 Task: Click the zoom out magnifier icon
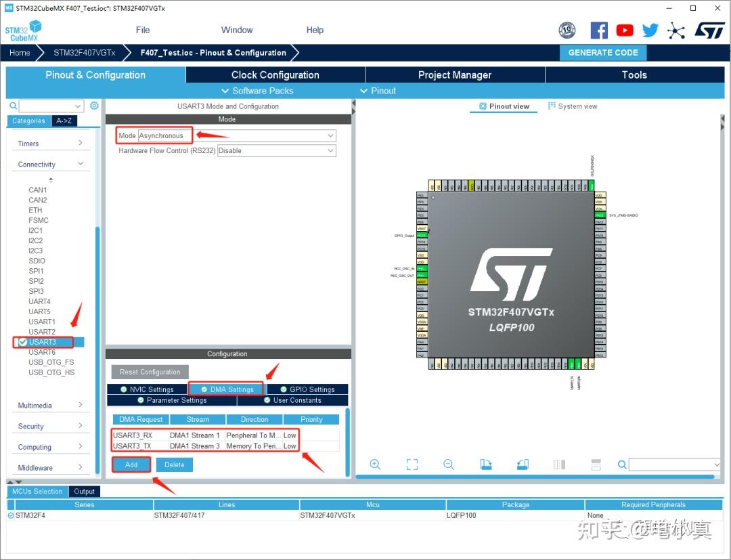coord(449,465)
